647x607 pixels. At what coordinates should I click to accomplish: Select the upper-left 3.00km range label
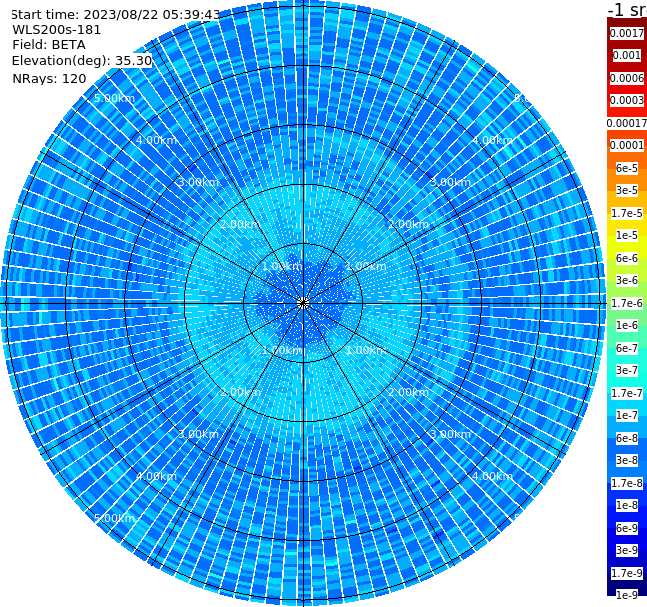point(198,182)
